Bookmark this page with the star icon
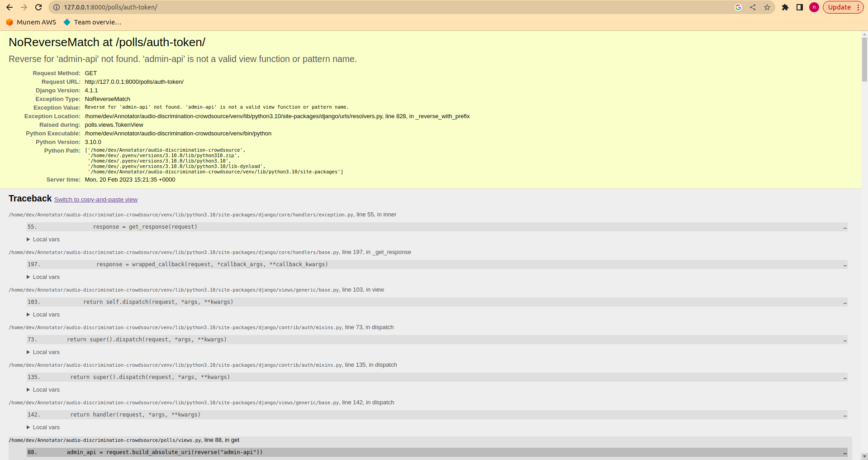 tap(767, 7)
